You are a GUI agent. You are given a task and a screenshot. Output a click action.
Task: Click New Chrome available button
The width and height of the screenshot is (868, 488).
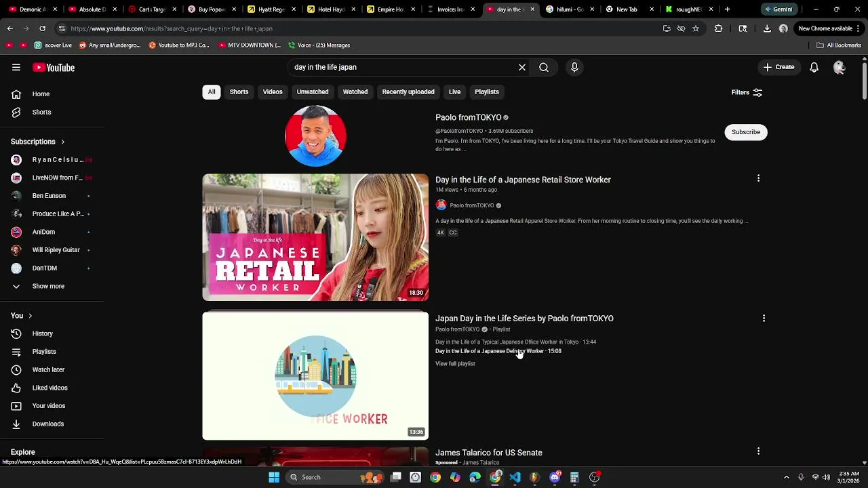point(829,28)
